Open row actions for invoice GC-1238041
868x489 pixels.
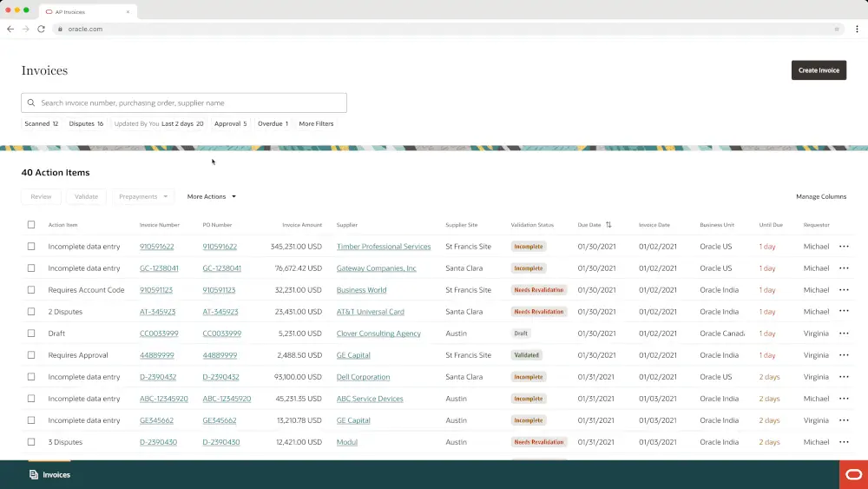point(844,268)
